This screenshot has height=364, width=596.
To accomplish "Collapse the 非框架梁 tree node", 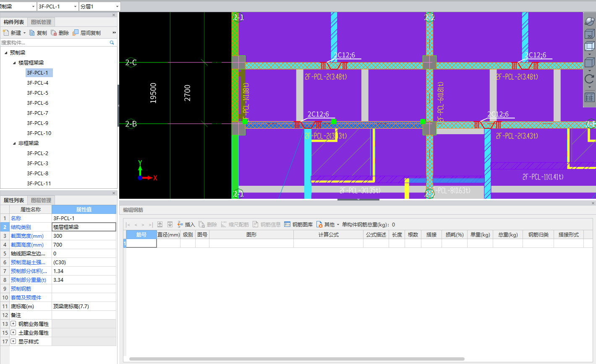I will pyautogui.click(x=14, y=143).
